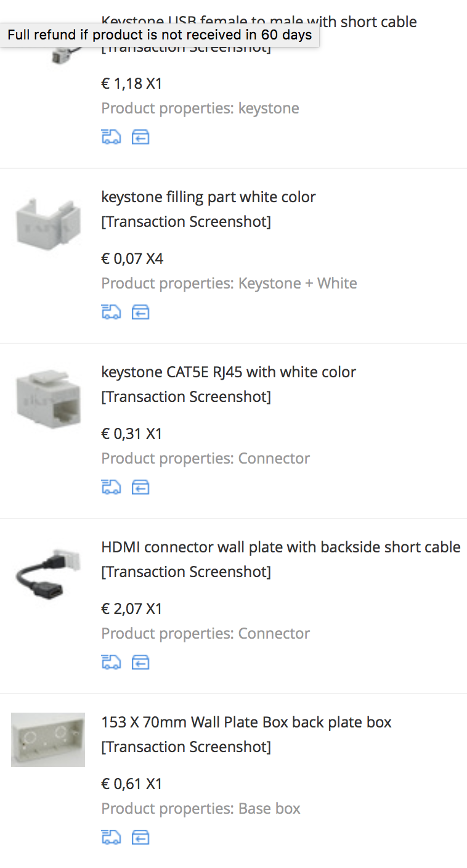Screen dimensions: 467x868
Task: Click delivery truck icon under Keystone USB item
Action: [x=111, y=137]
